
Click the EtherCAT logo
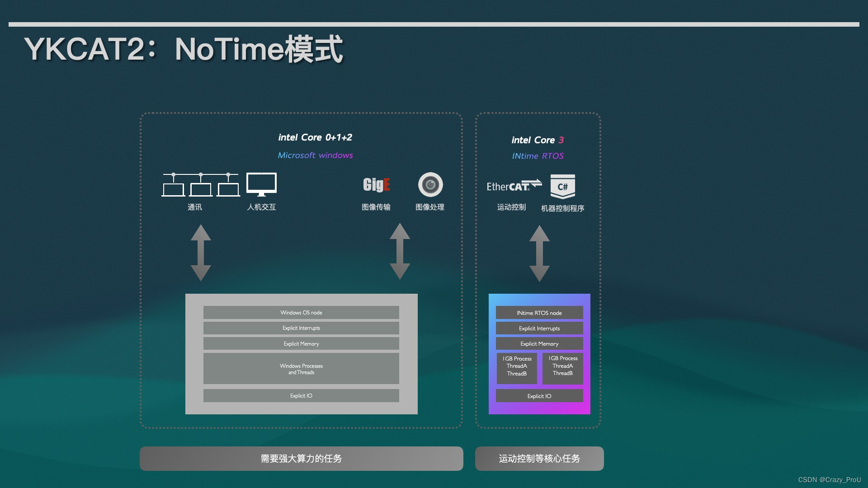click(x=514, y=186)
